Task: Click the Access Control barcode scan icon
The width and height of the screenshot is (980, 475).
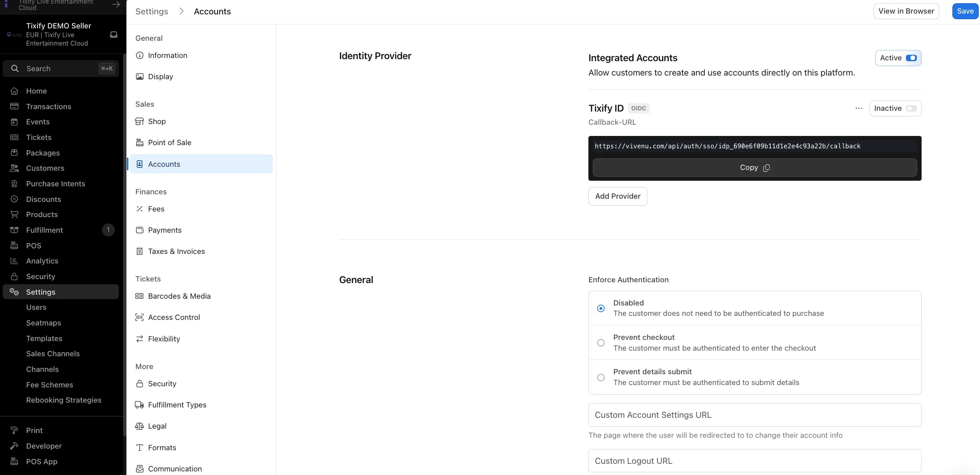Action: 140,317
